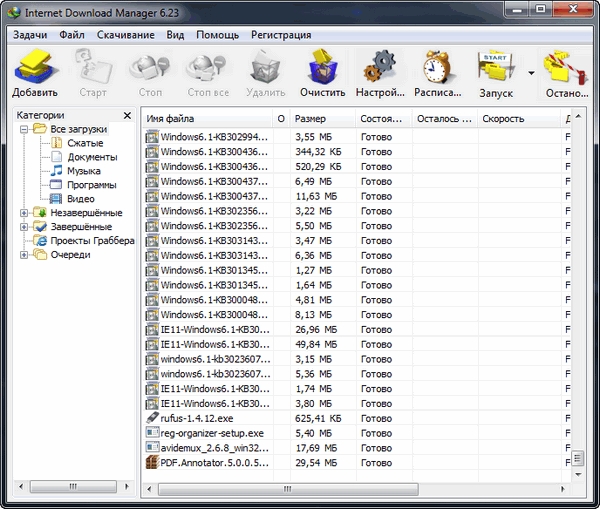The height and width of the screenshot is (509, 600).
Task: Select the avidemux_2.6.8_win32 file icon
Action: [x=152, y=447]
